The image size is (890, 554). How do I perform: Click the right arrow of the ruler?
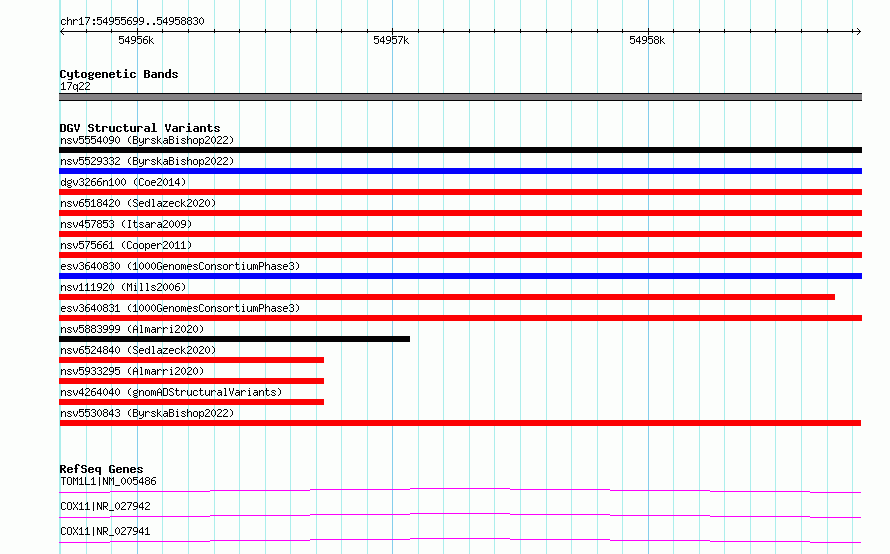tap(858, 31)
